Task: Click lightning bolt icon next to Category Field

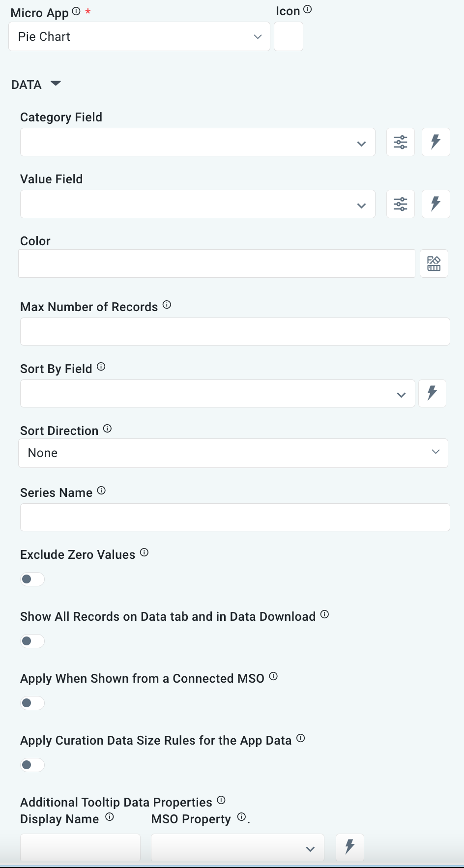Action: point(435,142)
